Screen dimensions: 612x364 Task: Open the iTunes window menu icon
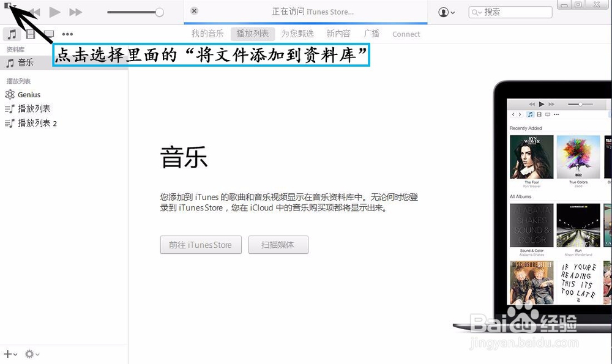click(10, 6)
